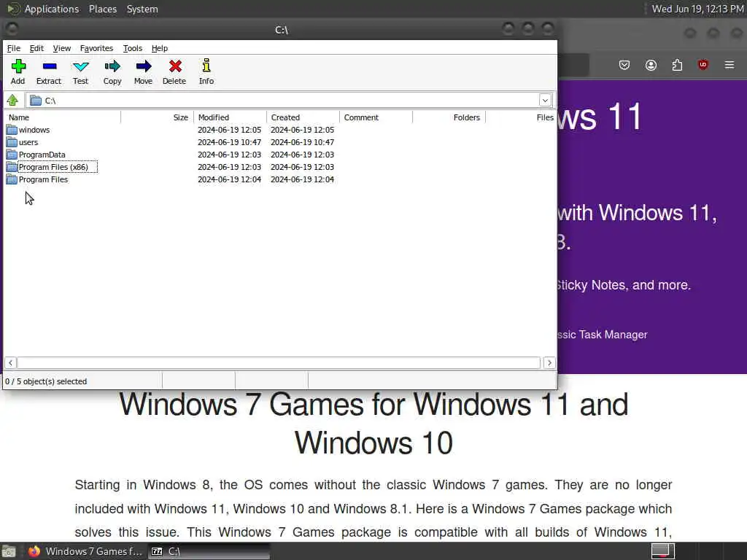This screenshot has width=747, height=560.
Task: Click the horizontal scrollbar track
Action: (x=279, y=363)
